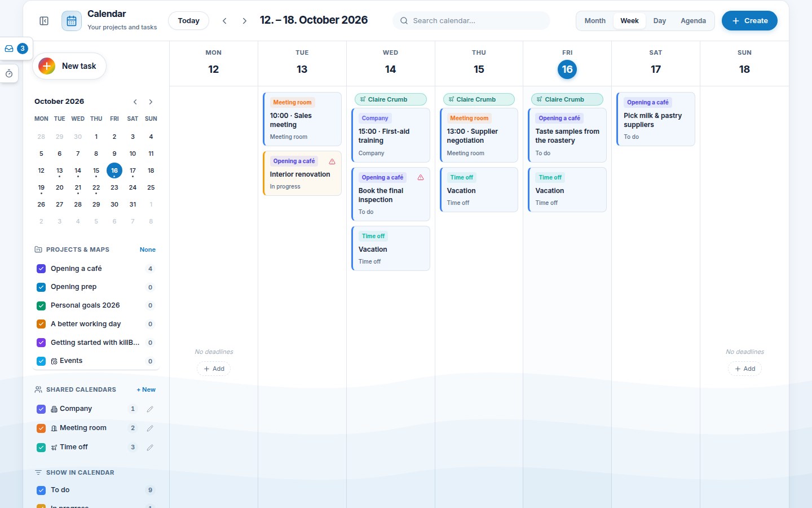812x508 pixels.
Task: Show previous month in mini calendar
Action: [x=135, y=102]
